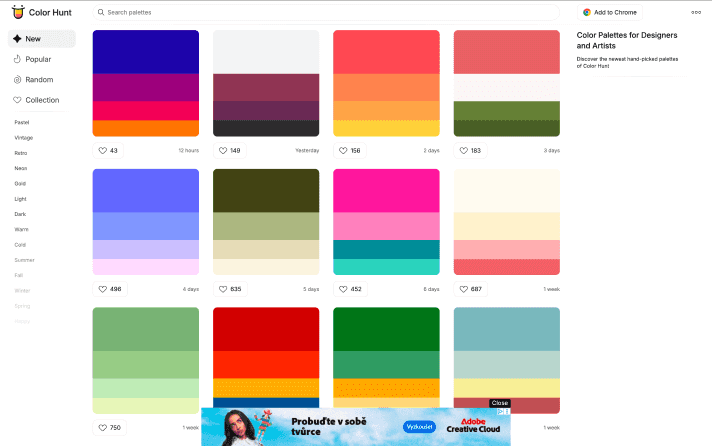The image size is (712, 446).
Task: Select the orange swatch in 43-likes palette
Action: (146, 128)
